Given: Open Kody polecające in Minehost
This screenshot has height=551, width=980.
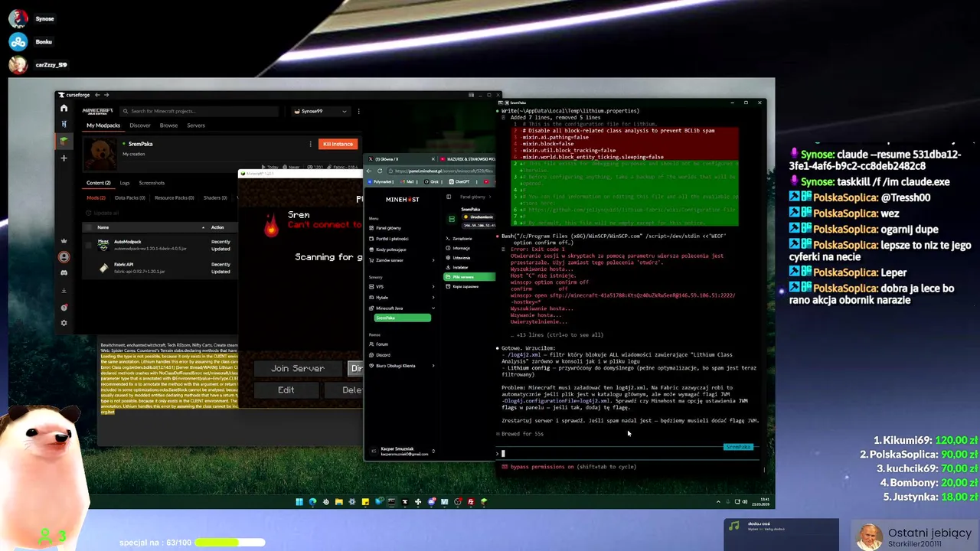Looking at the screenshot, I should [x=390, y=249].
